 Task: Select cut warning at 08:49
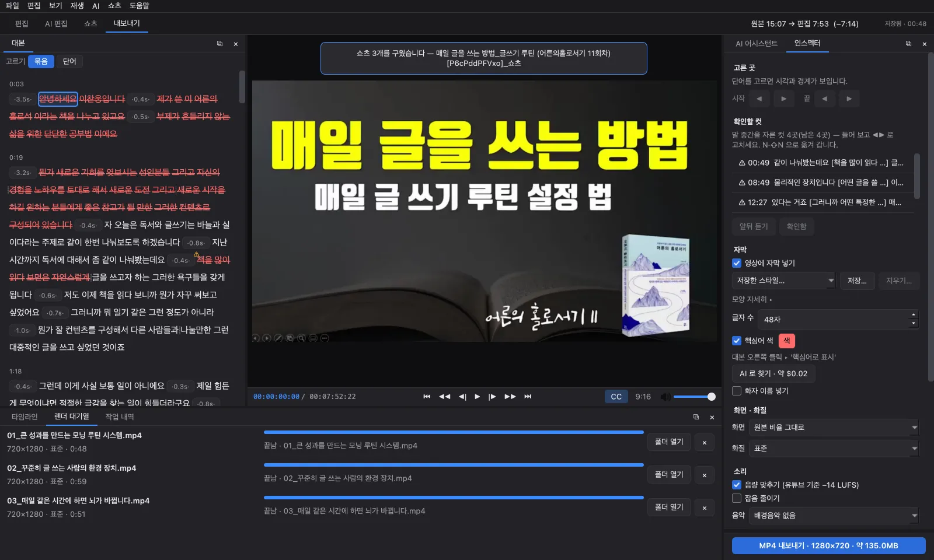pyautogui.click(x=821, y=183)
